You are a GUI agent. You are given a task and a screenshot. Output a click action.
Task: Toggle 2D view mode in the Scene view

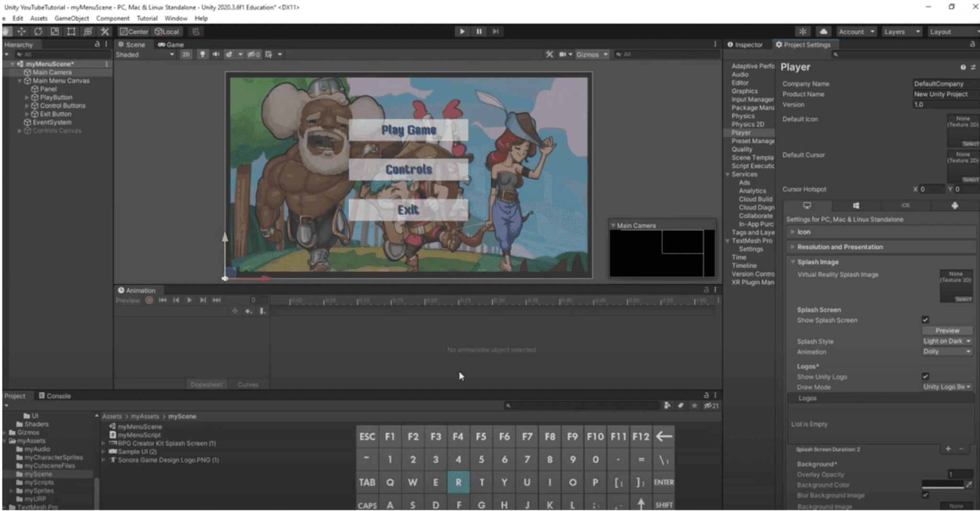(x=187, y=54)
